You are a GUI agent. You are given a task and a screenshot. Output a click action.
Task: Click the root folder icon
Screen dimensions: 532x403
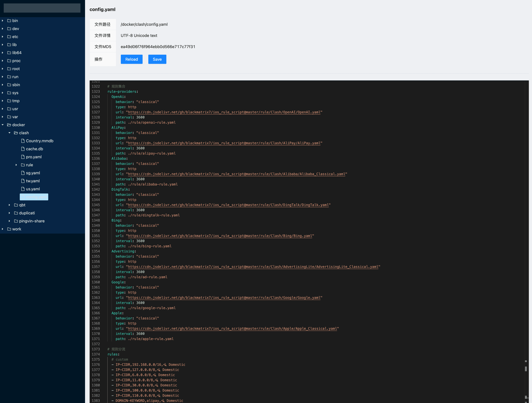pos(9,69)
